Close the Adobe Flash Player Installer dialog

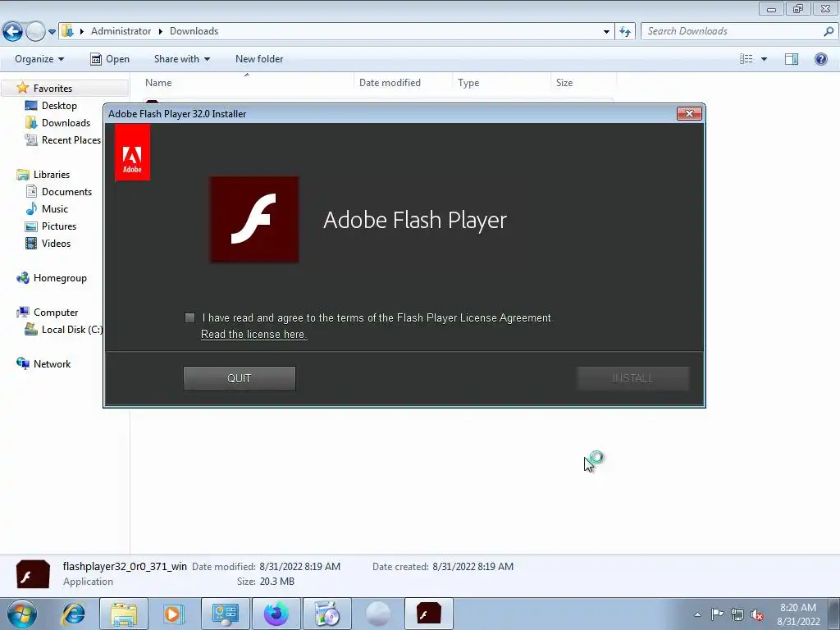pyautogui.click(x=689, y=113)
